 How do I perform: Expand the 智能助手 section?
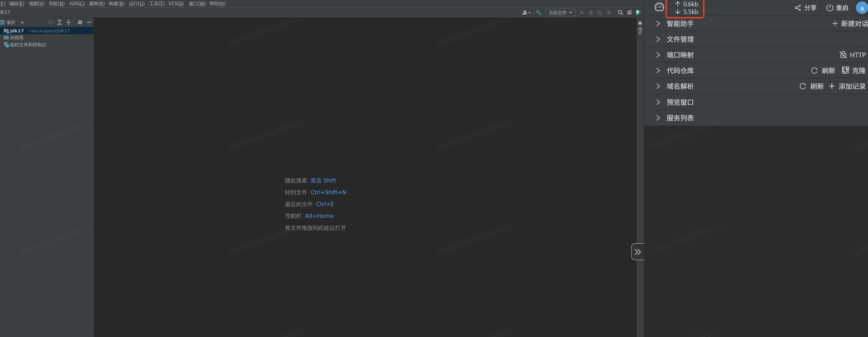[x=680, y=24]
